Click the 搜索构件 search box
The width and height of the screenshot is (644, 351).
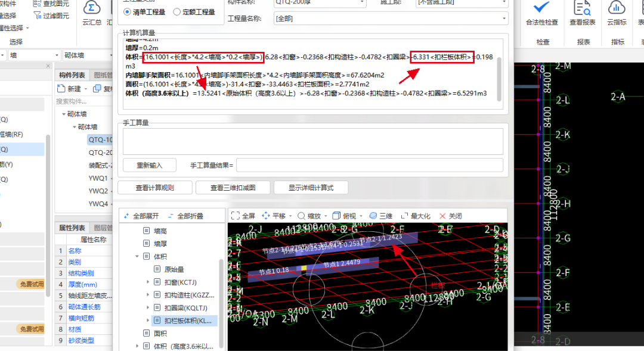pos(84,101)
